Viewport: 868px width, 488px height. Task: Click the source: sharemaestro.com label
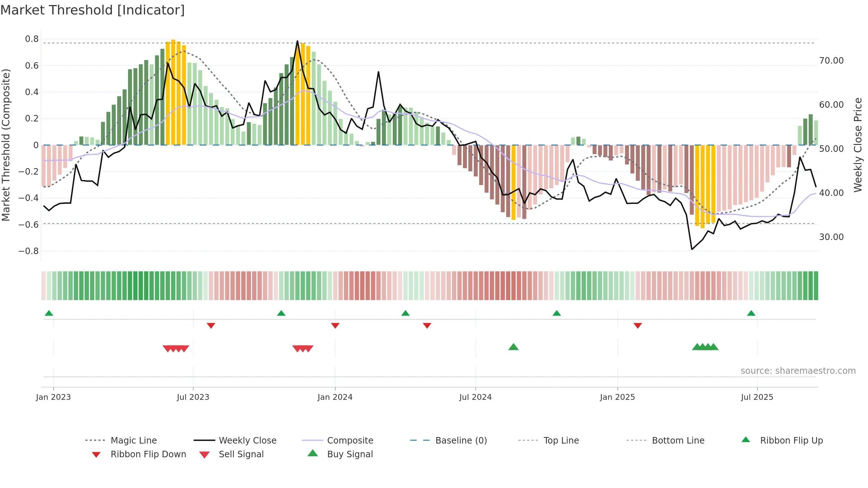tap(798, 371)
